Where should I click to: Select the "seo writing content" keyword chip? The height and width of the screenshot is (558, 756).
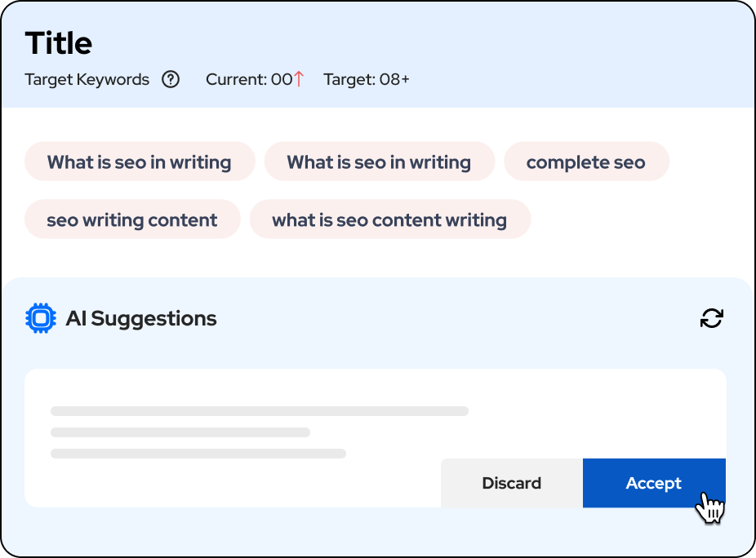pos(132,220)
